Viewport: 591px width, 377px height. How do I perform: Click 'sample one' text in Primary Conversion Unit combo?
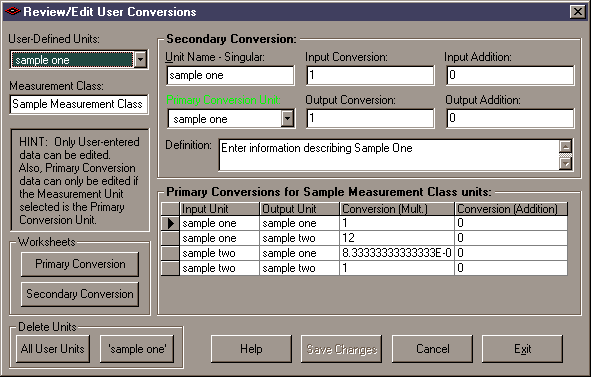200,119
